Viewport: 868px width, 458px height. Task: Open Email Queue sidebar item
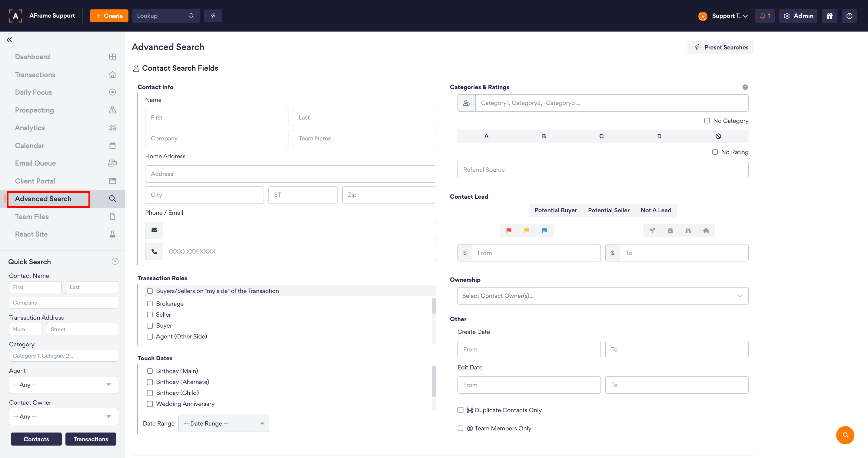[35, 163]
